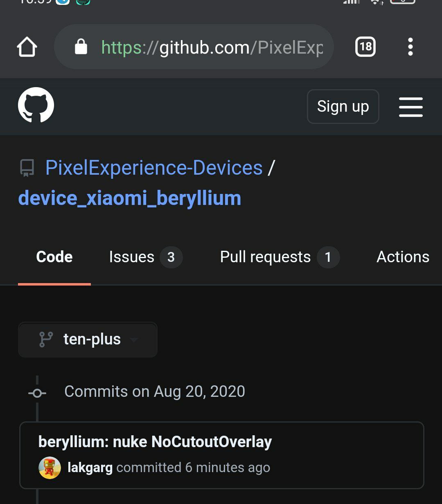Select the Code tab
Image resolution: width=442 pixels, height=504 pixels.
[x=54, y=257]
